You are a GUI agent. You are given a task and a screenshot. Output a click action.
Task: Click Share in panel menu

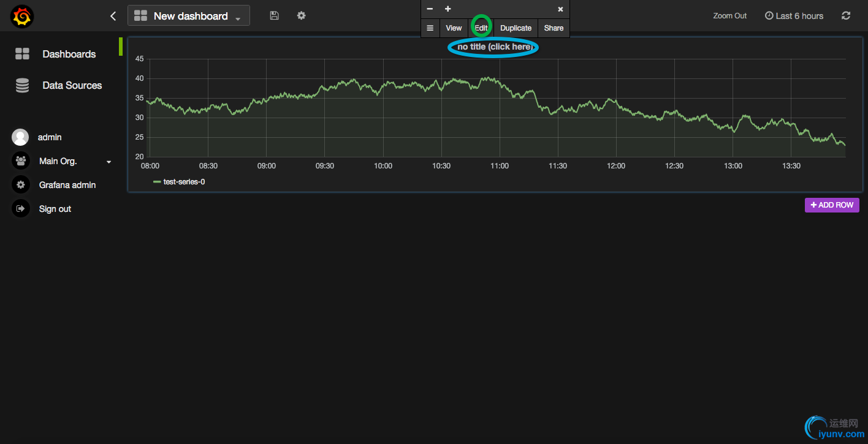point(554,28)
